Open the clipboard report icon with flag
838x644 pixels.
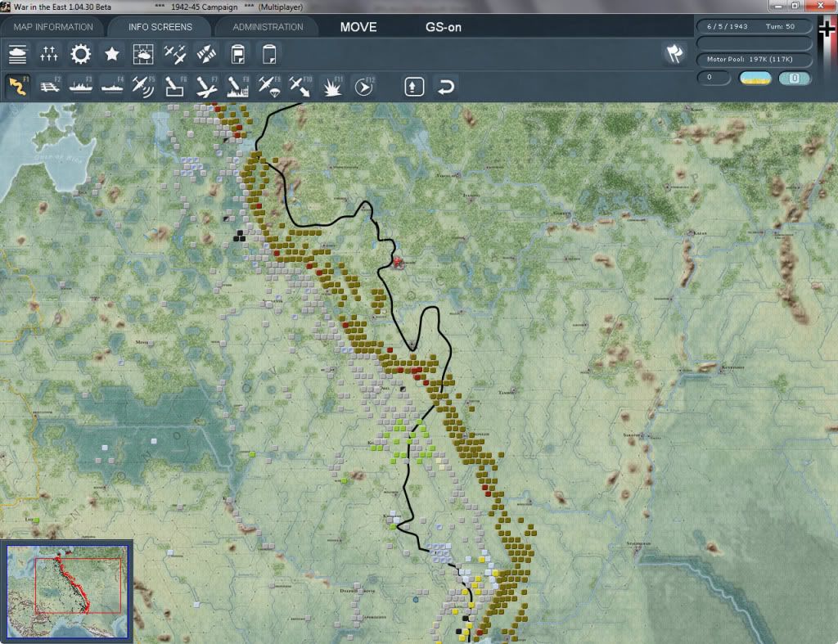point(238,54)
